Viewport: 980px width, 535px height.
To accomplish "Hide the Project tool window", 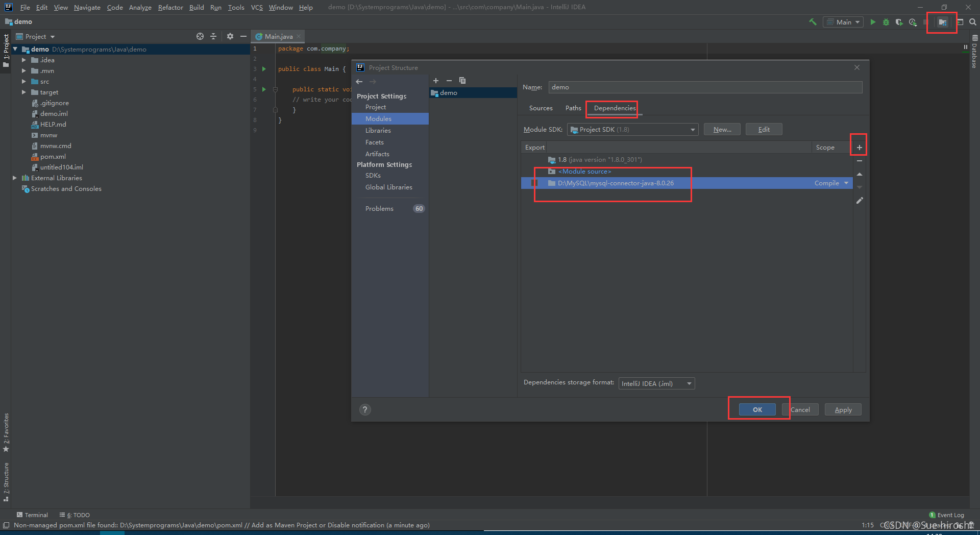I will (x=243, y=36).
